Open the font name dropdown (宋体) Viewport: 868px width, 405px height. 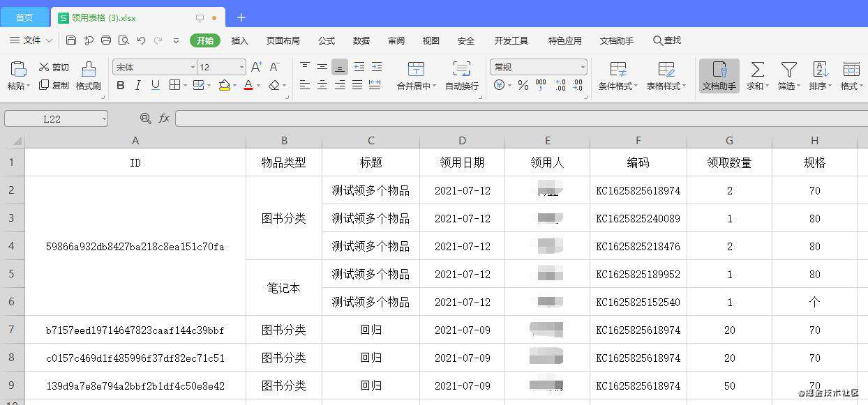[x=193, y=68]
